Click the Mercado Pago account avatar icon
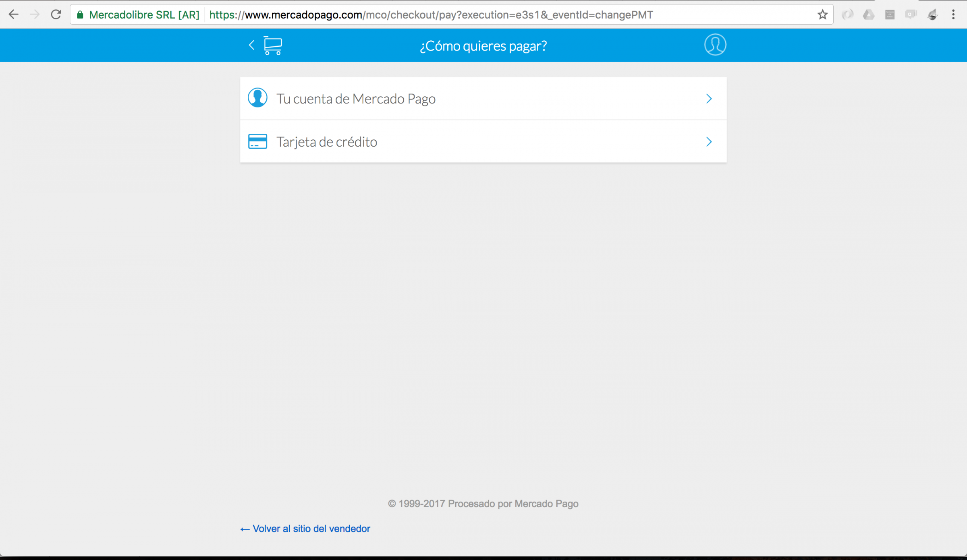This screenshot has height=560, width=967. pos(257,98)
